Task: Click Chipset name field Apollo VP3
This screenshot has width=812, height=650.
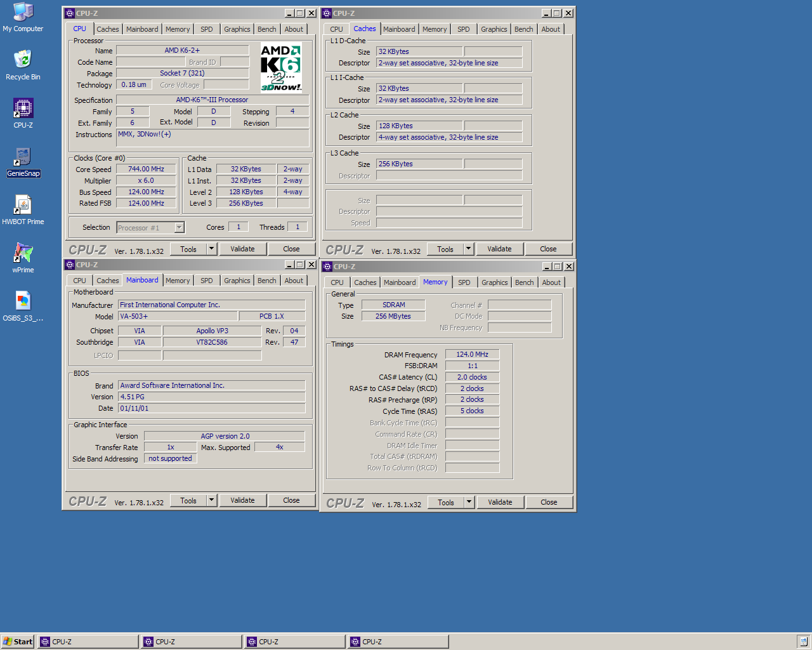Action: 212,331
